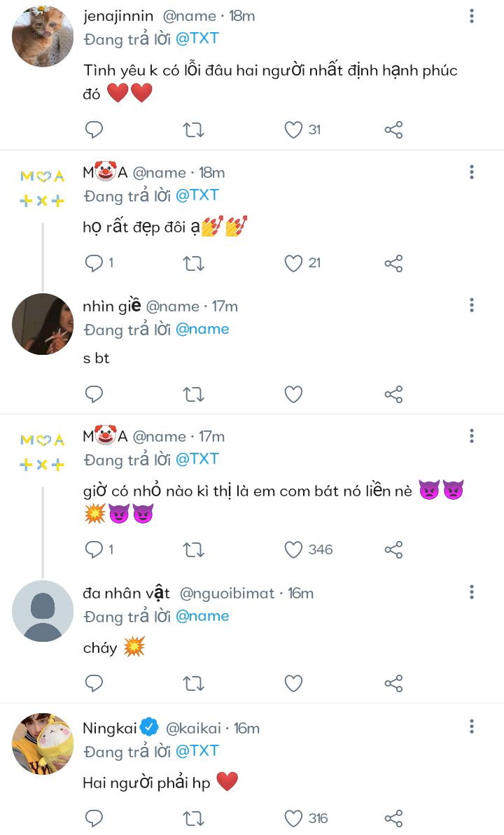This screenshot has height=835, width=504.
Task: Like the tweet with 346 likes
Action: 293,549
